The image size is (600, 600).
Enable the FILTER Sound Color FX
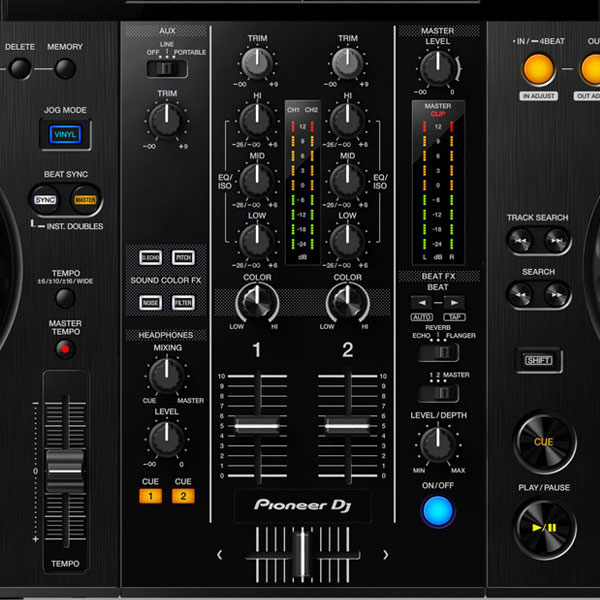click(183, 303)
